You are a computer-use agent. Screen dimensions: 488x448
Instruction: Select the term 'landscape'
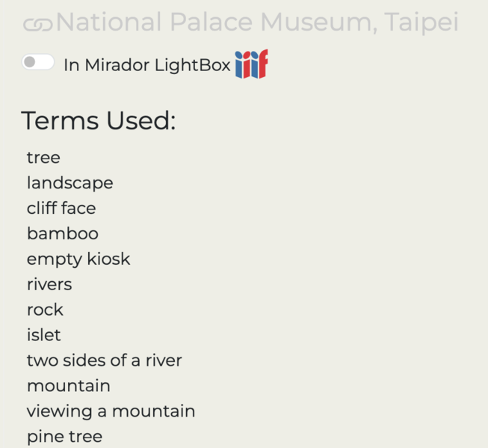click(70, 182)
